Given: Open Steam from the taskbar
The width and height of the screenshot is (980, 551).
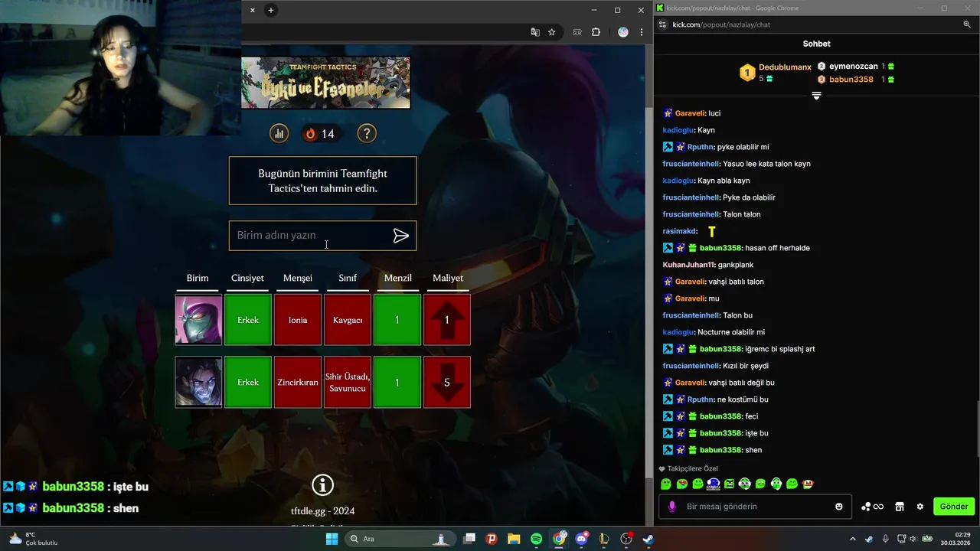Looking at the screenshot, I should click(x=648, y=539).
